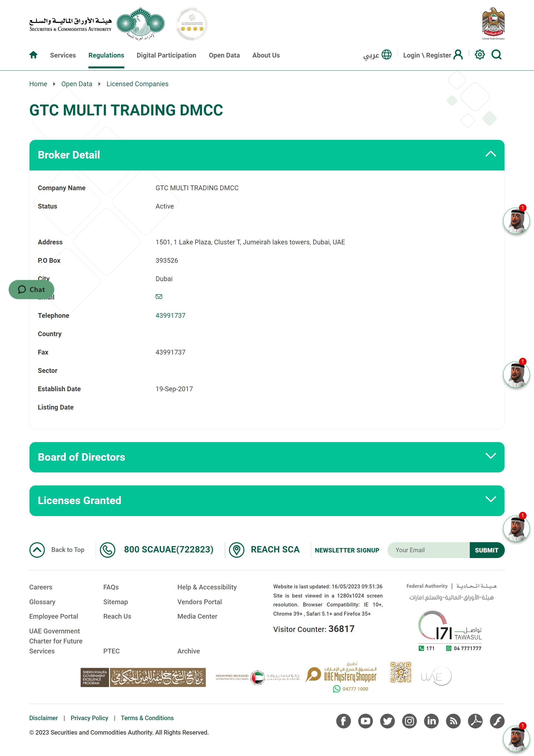Open the Disclaimer link
Viewport: 534px width, 756px height.
[x=43, y=718]
